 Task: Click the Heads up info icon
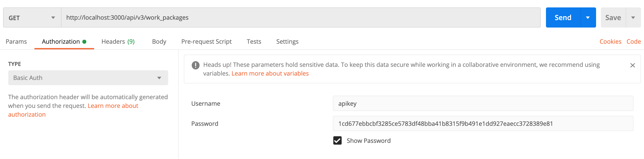click(195, 65)
